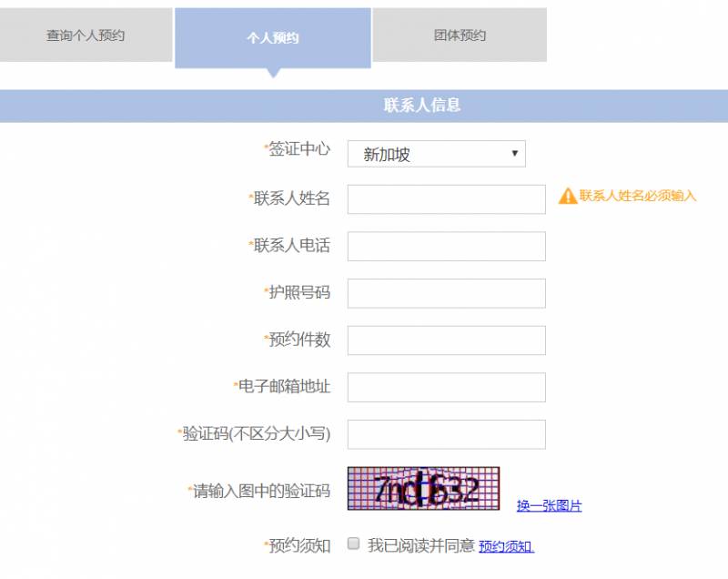Open the 预约须知 link
Viewport: 728px width, 579px height.
click(x=506, y=546)
